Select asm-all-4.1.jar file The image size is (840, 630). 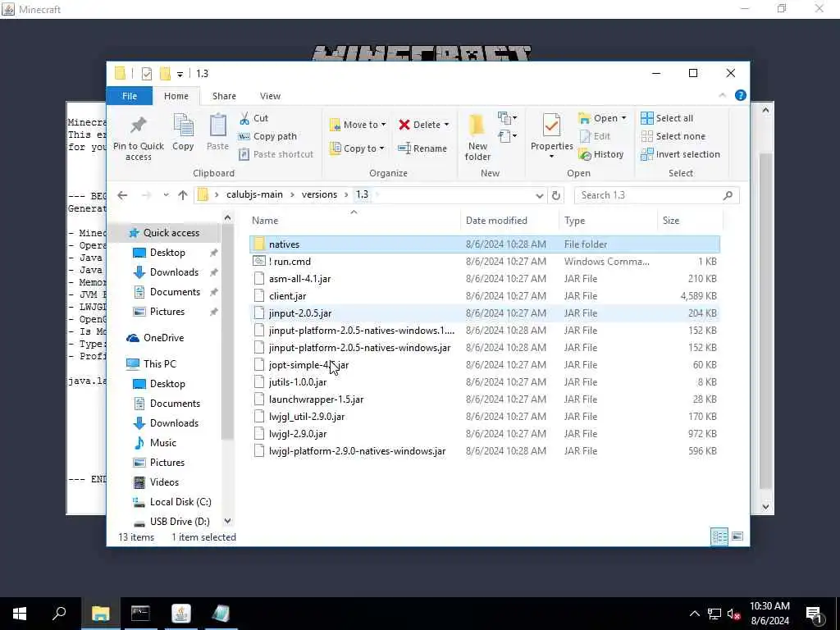[484, 279]
